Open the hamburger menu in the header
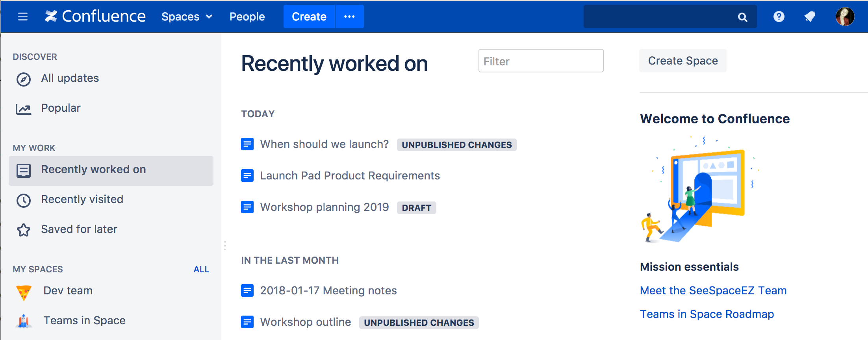Screen dimensions: 868x340 [23, 17]
